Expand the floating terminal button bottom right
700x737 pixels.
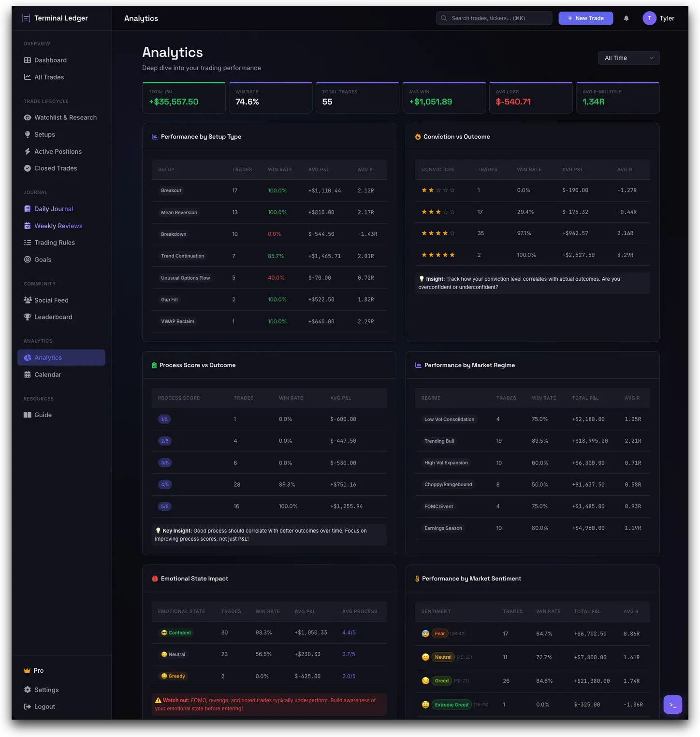[x=672, y=704]
